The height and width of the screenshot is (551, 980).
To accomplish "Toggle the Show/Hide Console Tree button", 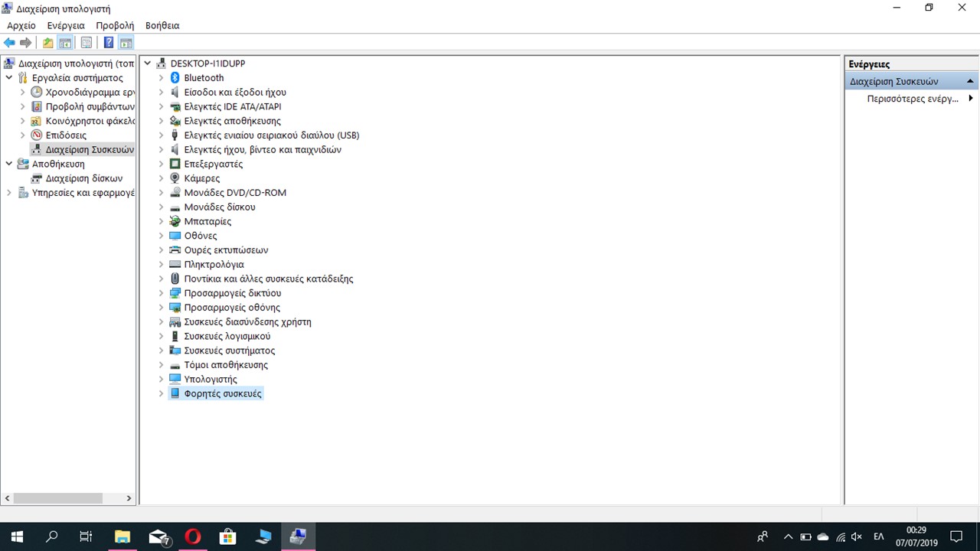I will tap(66, 43).
